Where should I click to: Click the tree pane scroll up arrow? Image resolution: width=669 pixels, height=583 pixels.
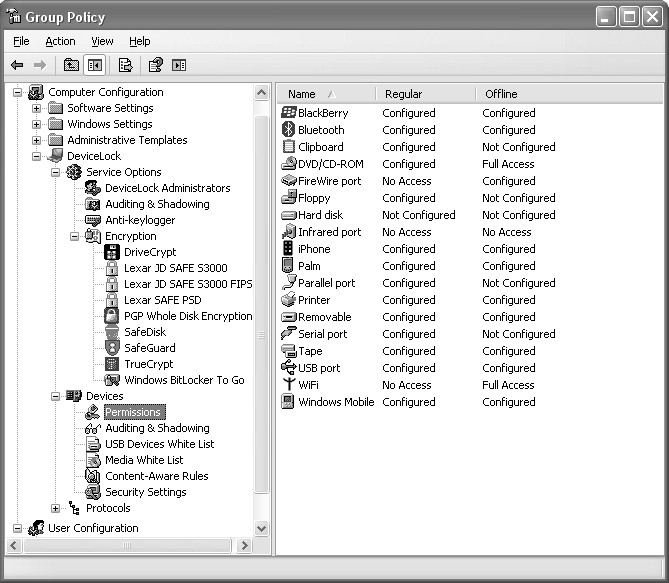pyautogui.click(x=262, y=93)
